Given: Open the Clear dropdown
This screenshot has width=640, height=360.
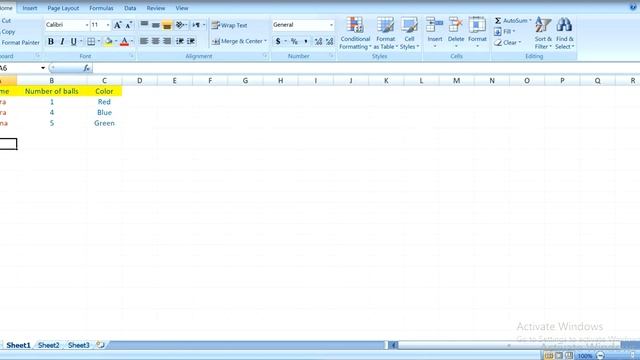Looking at the screenshot, I should tap(507, 42).
